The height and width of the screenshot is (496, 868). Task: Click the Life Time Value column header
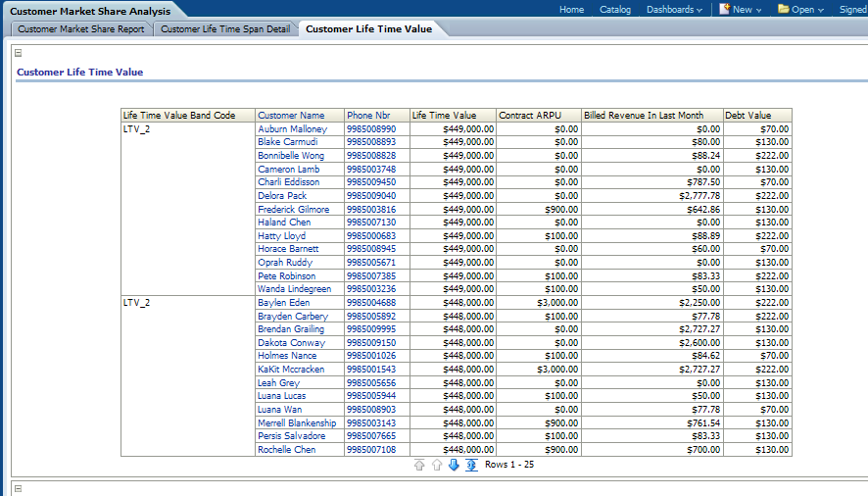pyautogui.click(x=444, y=116)
